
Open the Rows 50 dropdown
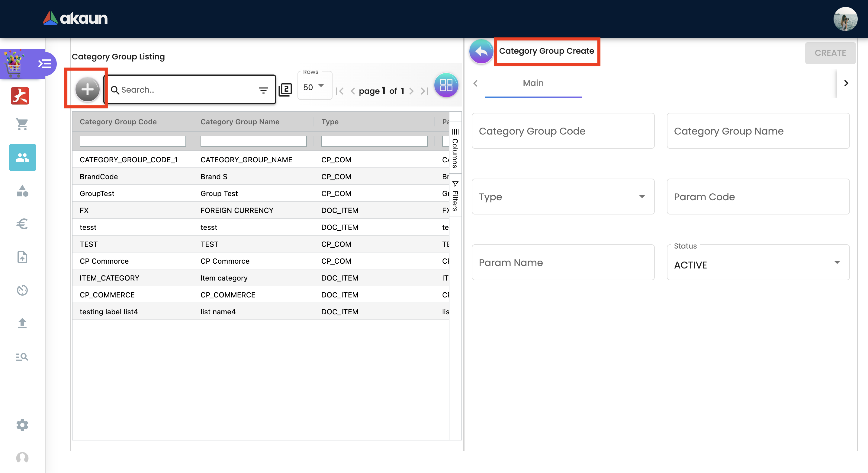pyautogui.click(x=314, y=87)
